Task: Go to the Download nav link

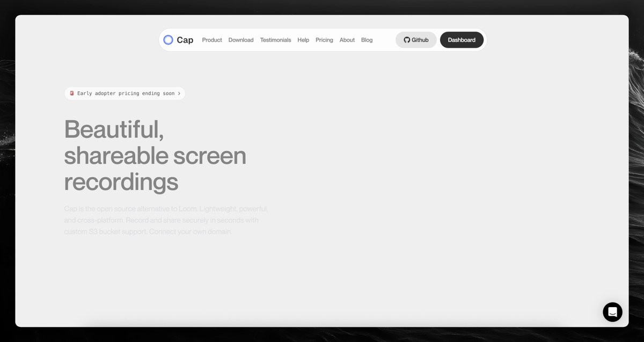Action: pyautogui.click(x=241, y=40)
